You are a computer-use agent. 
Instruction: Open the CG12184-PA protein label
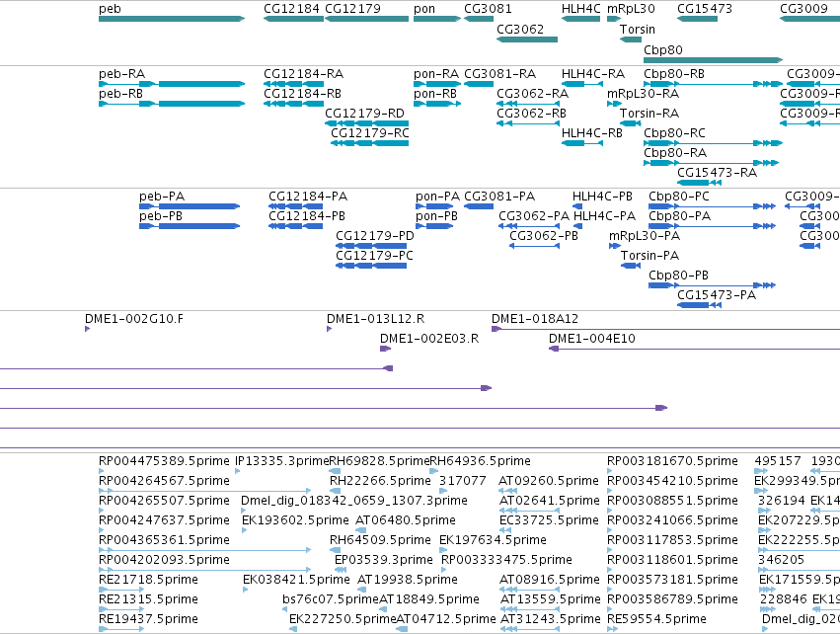(308, 197)
